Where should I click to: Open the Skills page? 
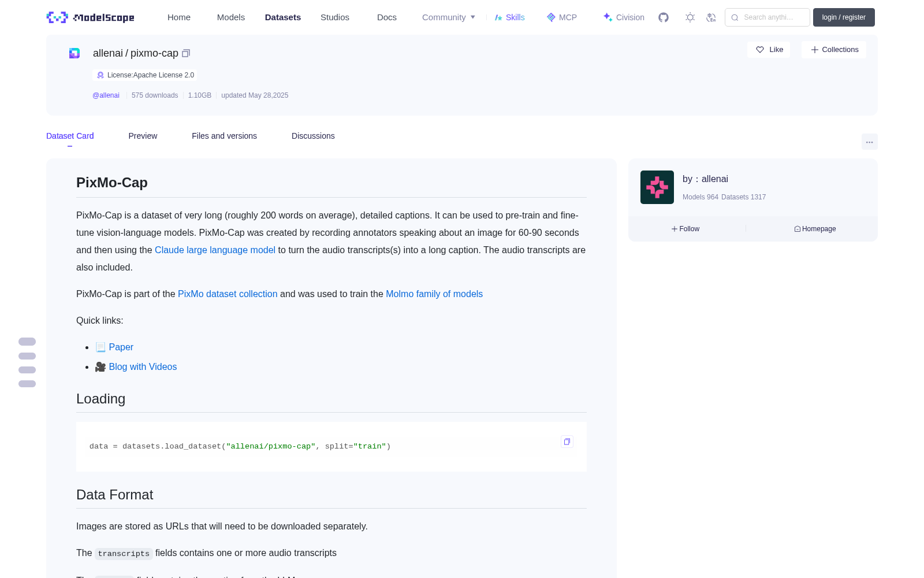tap(510, 17)
